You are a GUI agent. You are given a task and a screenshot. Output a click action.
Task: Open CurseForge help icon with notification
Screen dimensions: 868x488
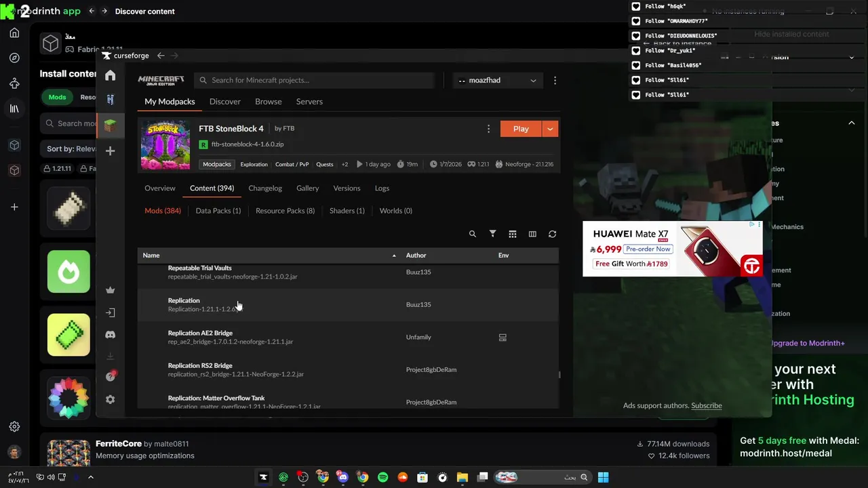(x=111, y=376)
